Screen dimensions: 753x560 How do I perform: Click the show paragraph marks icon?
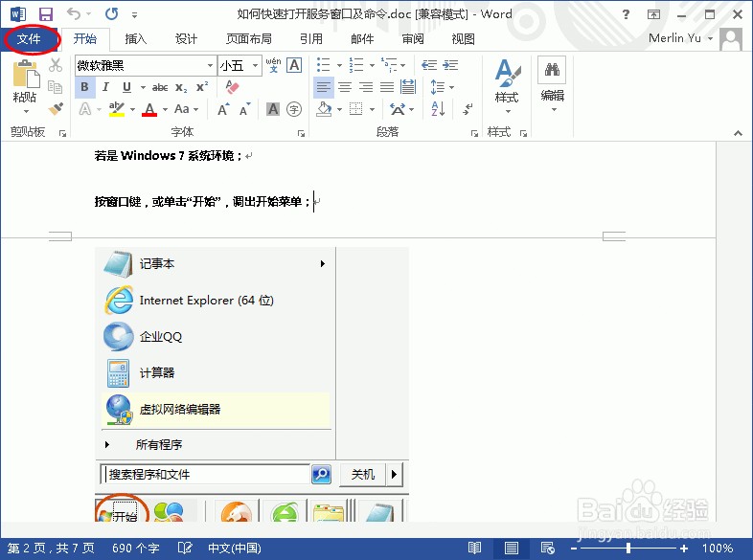(x=468, y=109)
